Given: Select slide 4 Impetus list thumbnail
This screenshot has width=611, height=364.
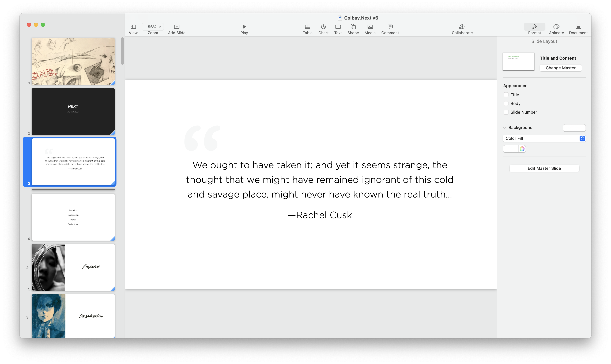Looking at the screenshot, I should point(73,217).
